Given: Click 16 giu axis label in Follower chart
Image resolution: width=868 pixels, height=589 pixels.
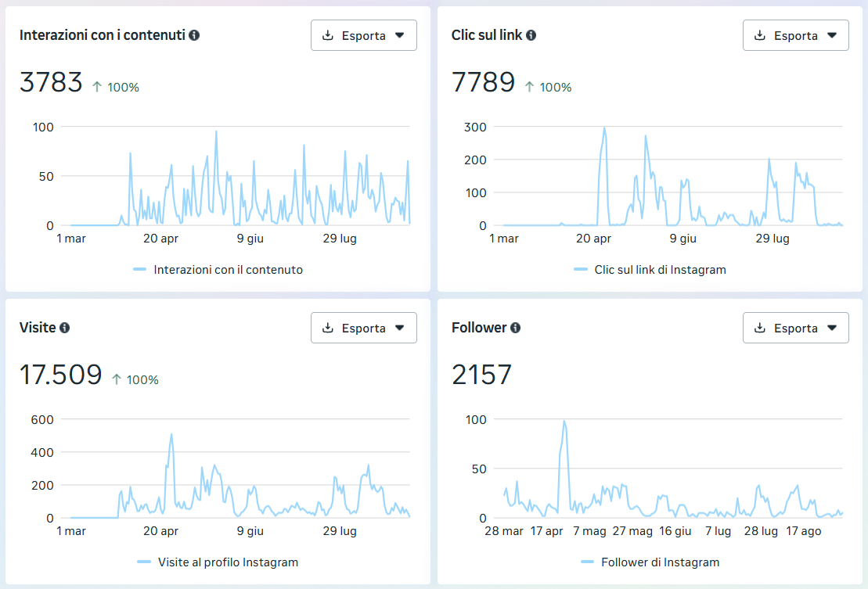Looking at the screenshot, I should coord(675,531).
